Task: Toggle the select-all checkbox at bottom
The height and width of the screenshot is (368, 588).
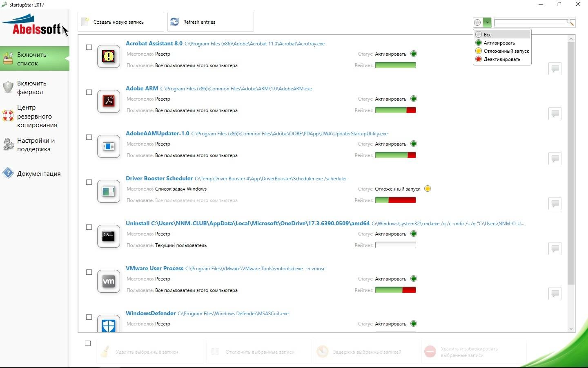Action: 88,343
